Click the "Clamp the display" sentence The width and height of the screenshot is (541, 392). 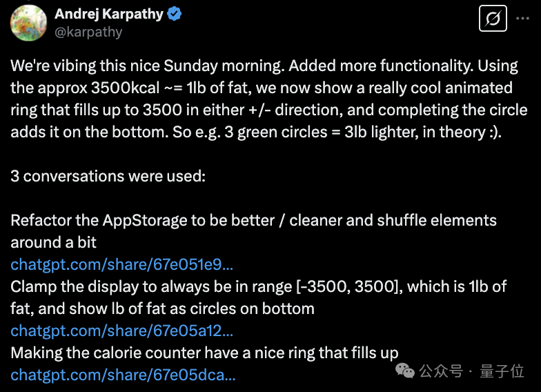(258, 297)
